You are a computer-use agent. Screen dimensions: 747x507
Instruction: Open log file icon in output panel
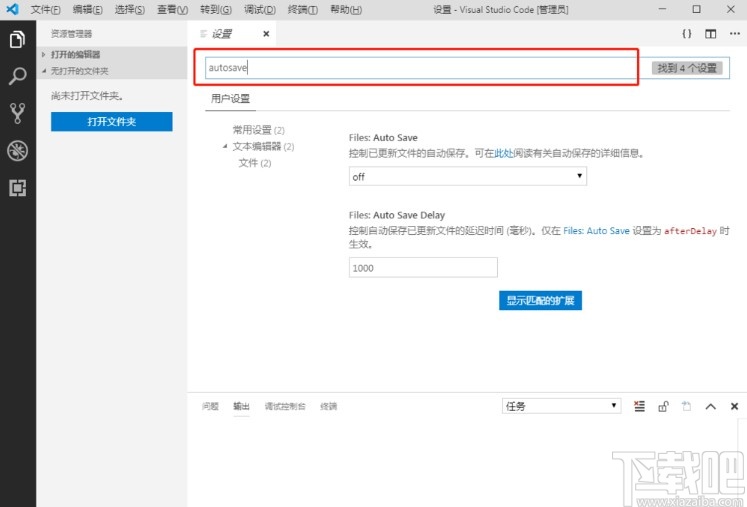click(x=686, y=406)
